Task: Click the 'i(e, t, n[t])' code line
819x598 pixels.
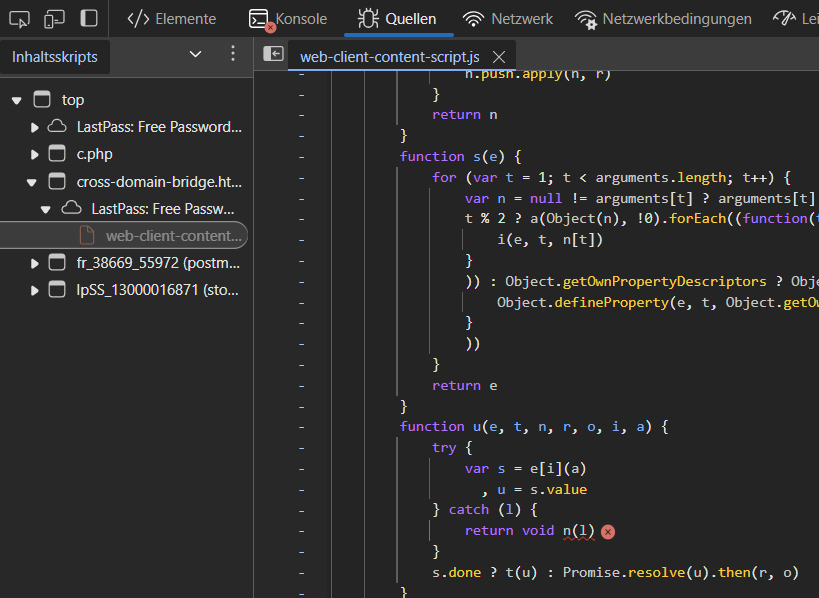Action: tap(550, 240)
